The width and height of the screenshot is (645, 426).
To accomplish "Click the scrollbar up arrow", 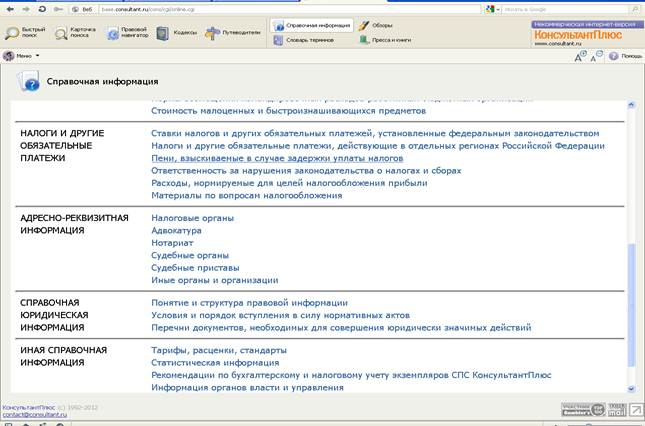I will coord(631,105).
